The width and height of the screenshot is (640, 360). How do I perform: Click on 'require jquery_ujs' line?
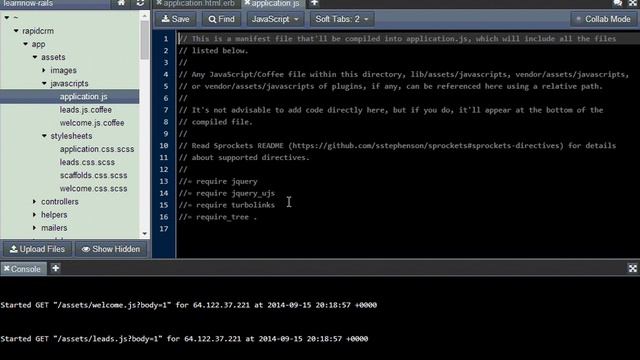(227, 193)
